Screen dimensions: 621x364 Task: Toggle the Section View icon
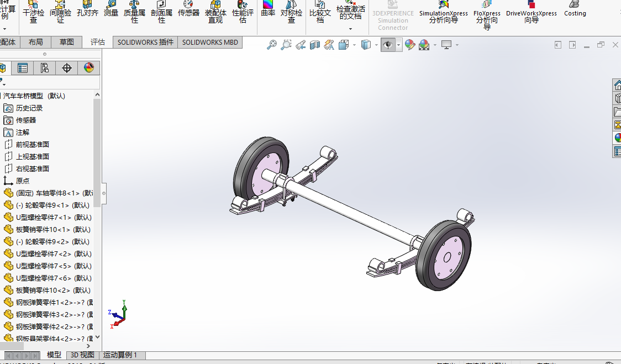click(315, 45)
